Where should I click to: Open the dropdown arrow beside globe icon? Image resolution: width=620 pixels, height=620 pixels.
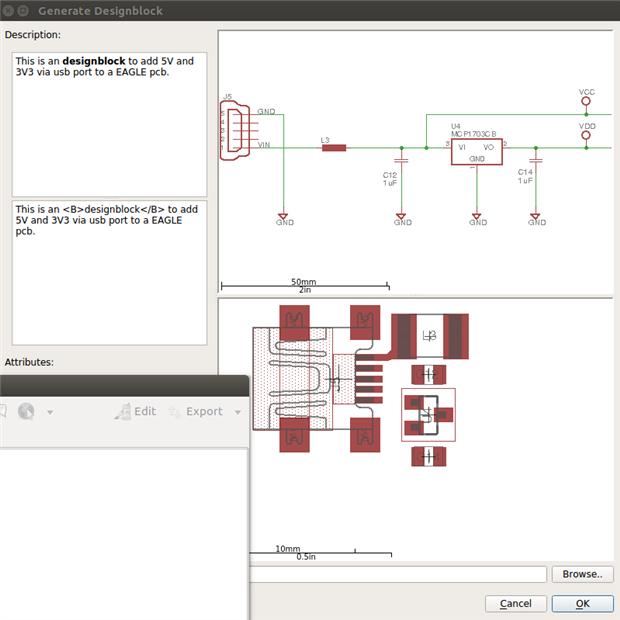click(50, 412)
